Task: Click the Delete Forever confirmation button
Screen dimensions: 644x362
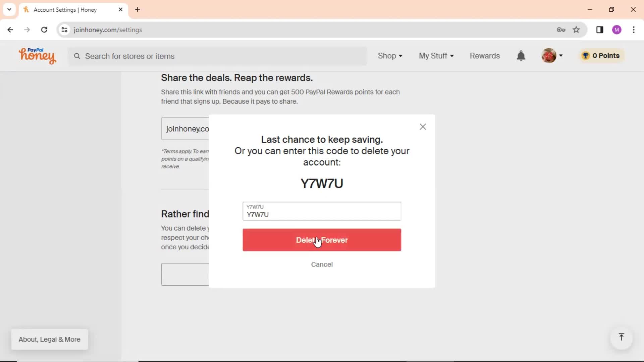Action: tap(322, 240)
